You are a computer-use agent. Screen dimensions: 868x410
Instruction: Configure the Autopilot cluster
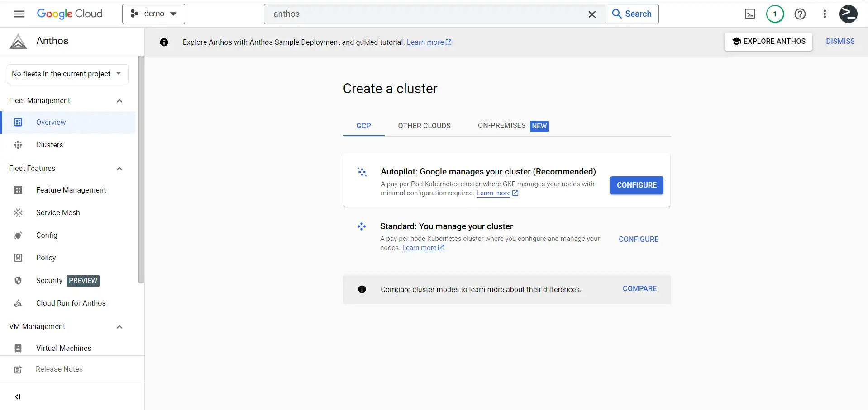636,185
